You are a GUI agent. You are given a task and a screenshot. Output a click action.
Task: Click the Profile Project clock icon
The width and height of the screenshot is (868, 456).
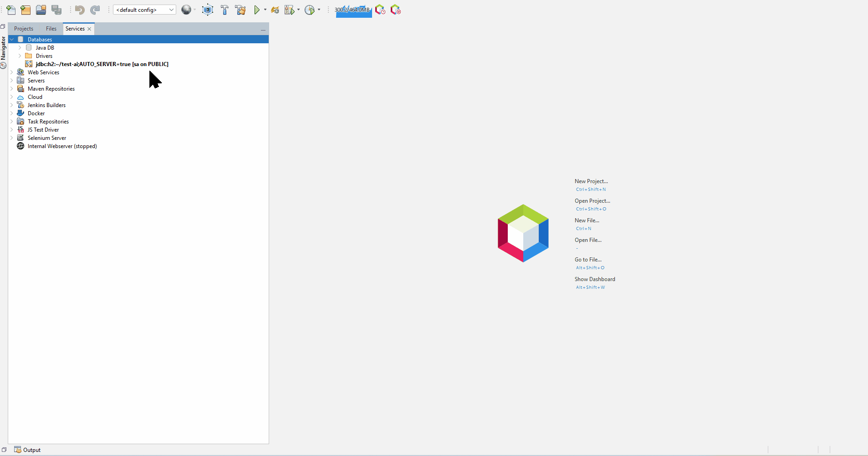tap(310, 10)
